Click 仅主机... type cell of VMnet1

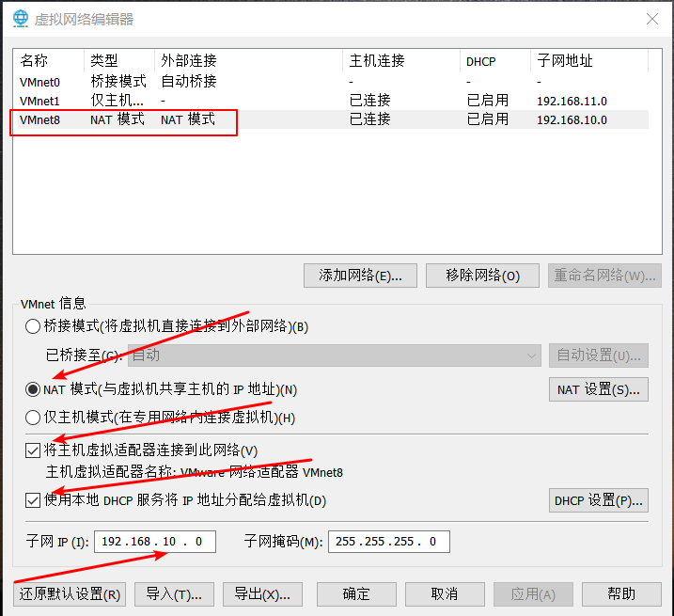(x=117, y=101)
